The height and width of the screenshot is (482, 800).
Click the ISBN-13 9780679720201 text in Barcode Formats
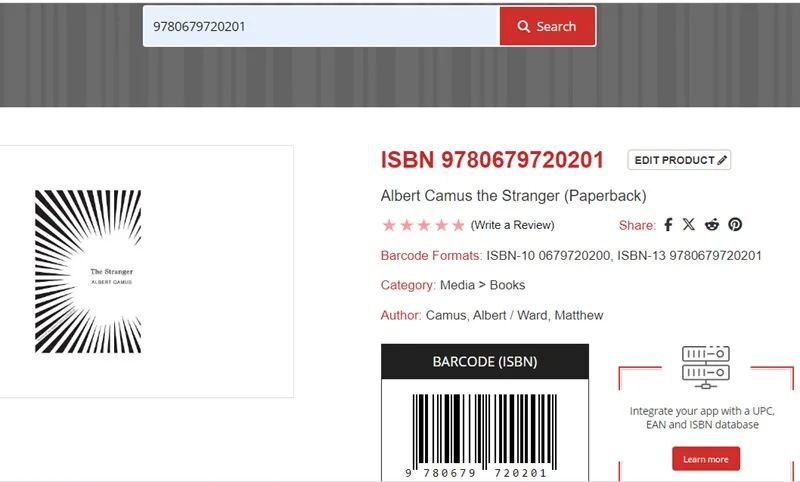pyautogui.click(x=689, y=256)
